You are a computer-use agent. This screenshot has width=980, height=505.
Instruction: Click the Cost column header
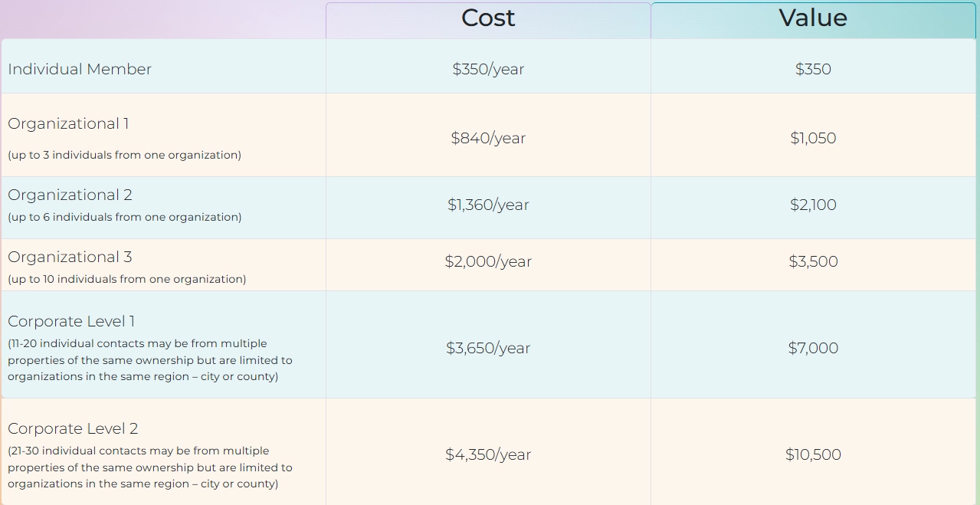pyautogui.click(x=488, y=18)
